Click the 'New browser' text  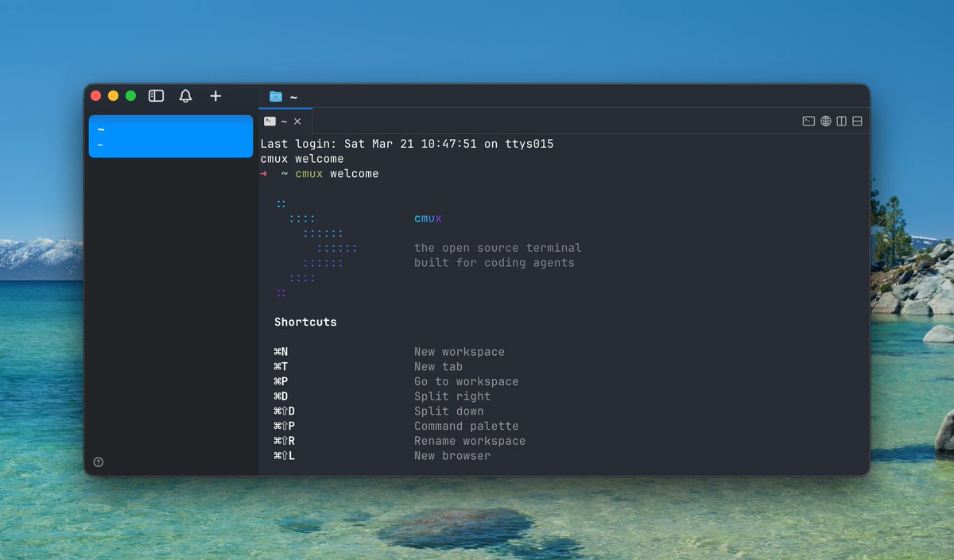coord(452,456)
